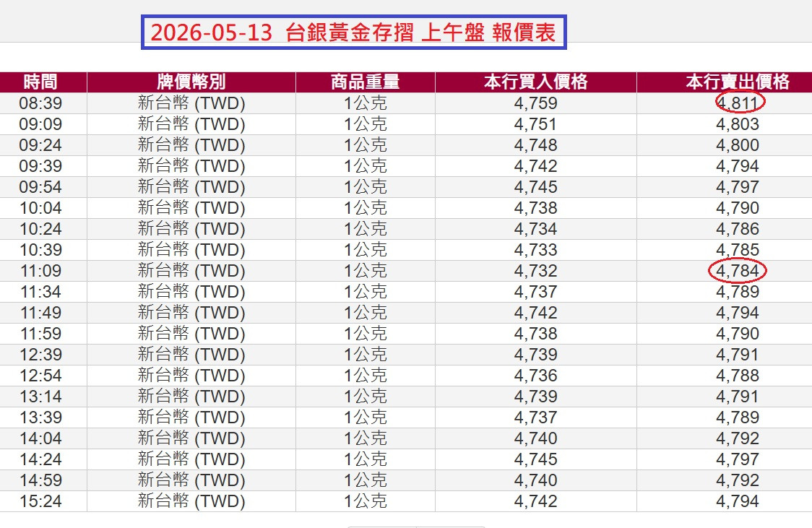Click sell price 4,803 at 09:09
The image size is (812, 528).
click(738, 124)
